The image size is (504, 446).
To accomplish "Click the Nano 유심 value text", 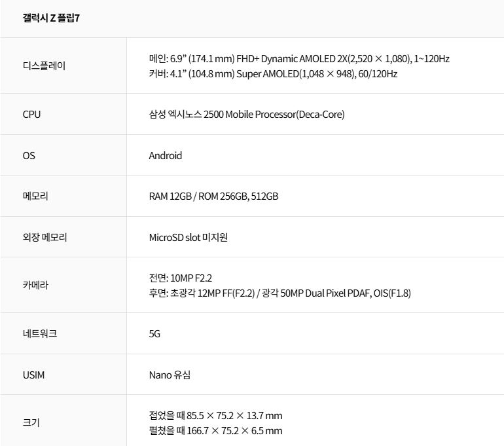I will point(170,375).
